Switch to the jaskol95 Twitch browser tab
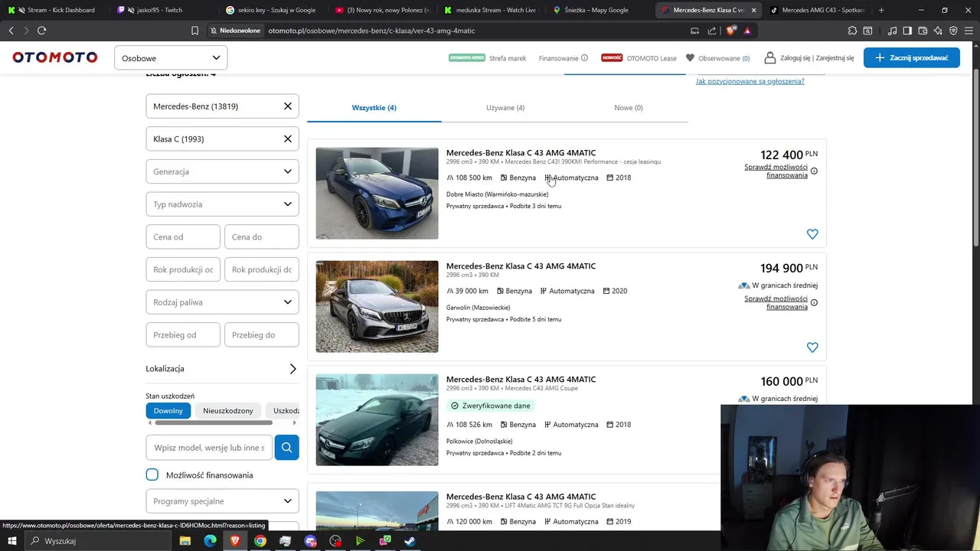This screenshot has height=551, width=980. click(x=162, y=10)
